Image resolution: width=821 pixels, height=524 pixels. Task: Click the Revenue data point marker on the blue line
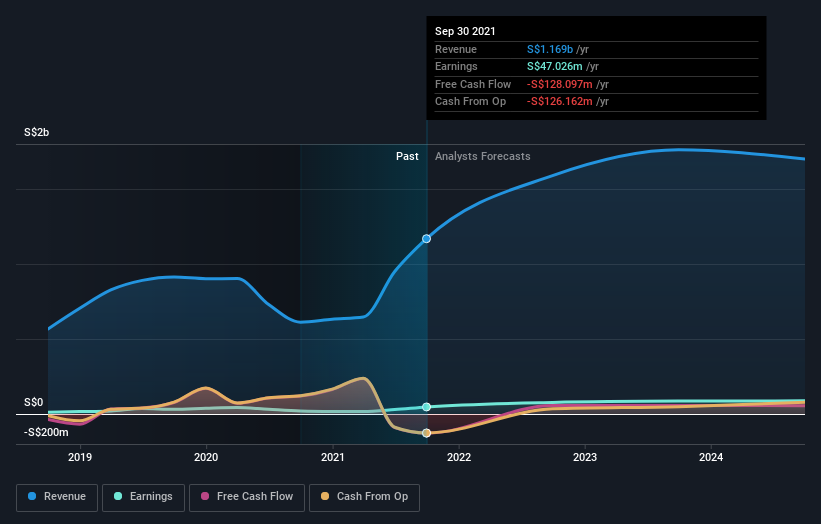tap(427, 239)
